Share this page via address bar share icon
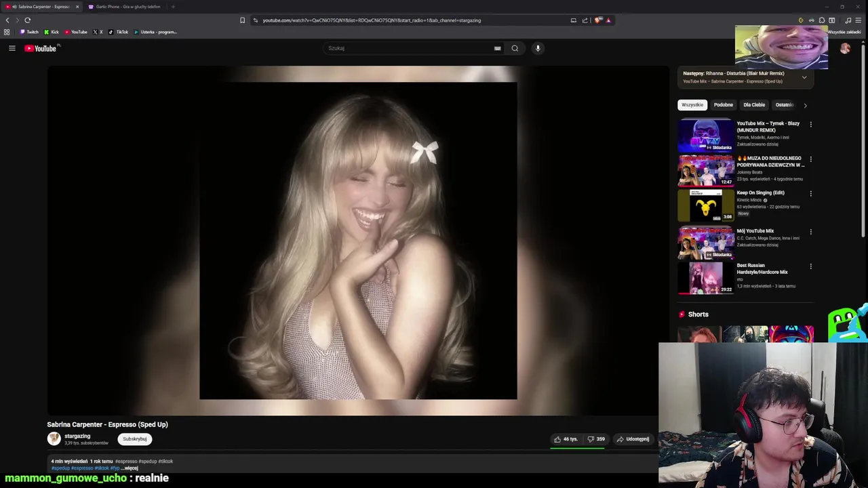The image size is (868, 488). [585, 20]
